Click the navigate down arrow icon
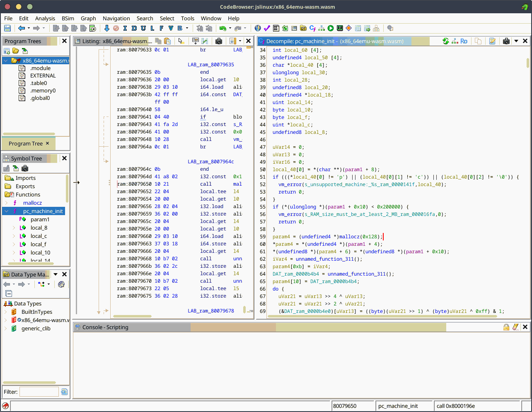The height and width of the screenshot is (412, 532). click(x=106, y=28)
